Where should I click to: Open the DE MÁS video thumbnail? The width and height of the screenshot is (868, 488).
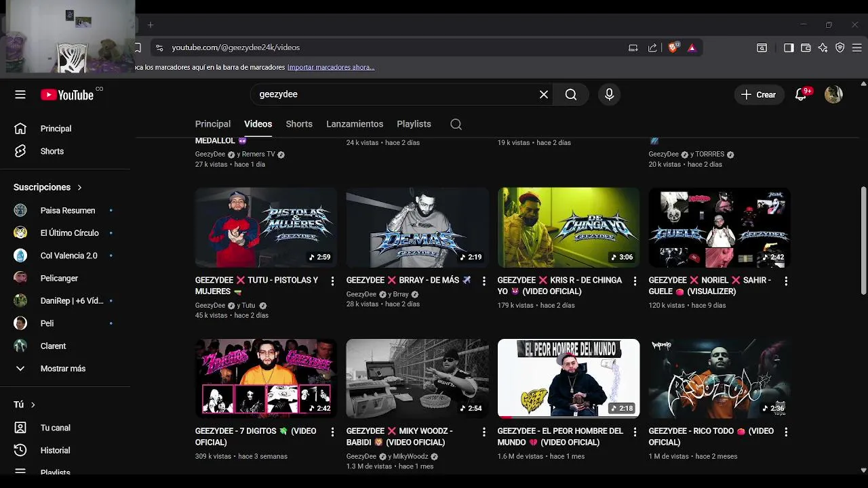417,228
